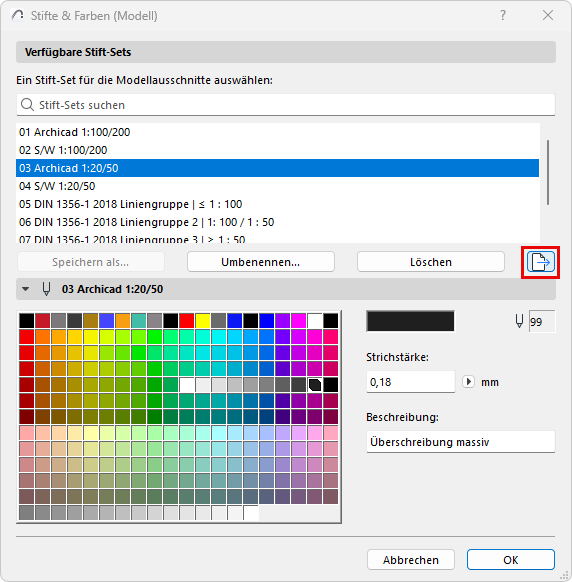Screen dimensions: 572x582
Task: Pick the orange swatch in the top pen row
Action: tap(122, 321)
